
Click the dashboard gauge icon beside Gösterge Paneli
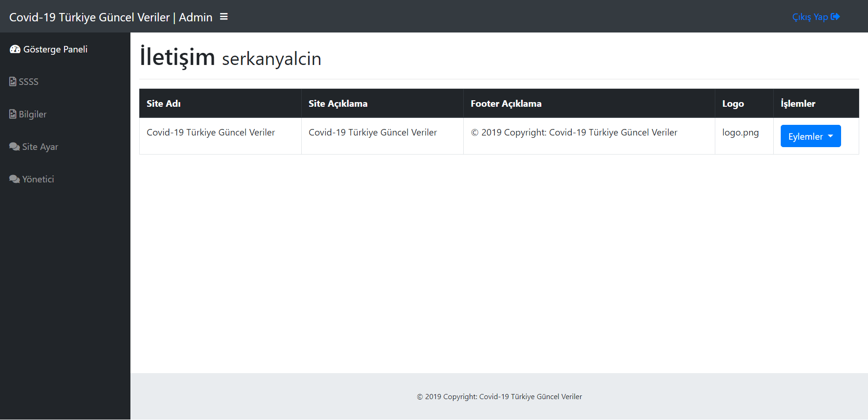(x=15, y=49)
